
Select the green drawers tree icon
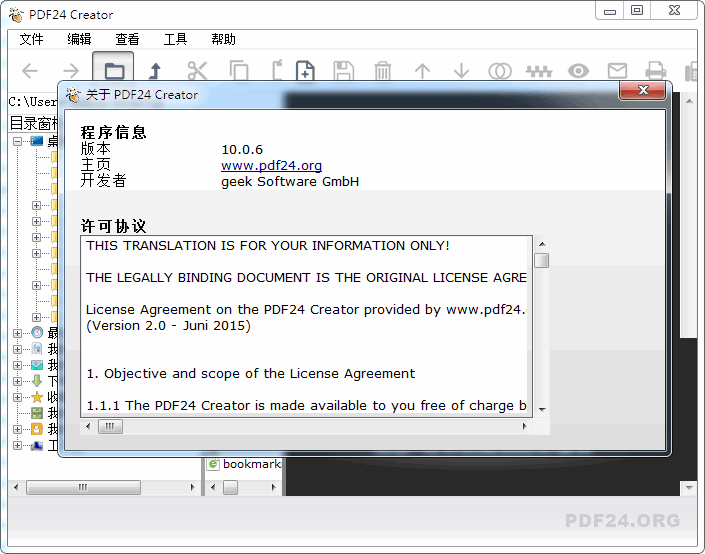pyautogui.click(x=37, y=413)
